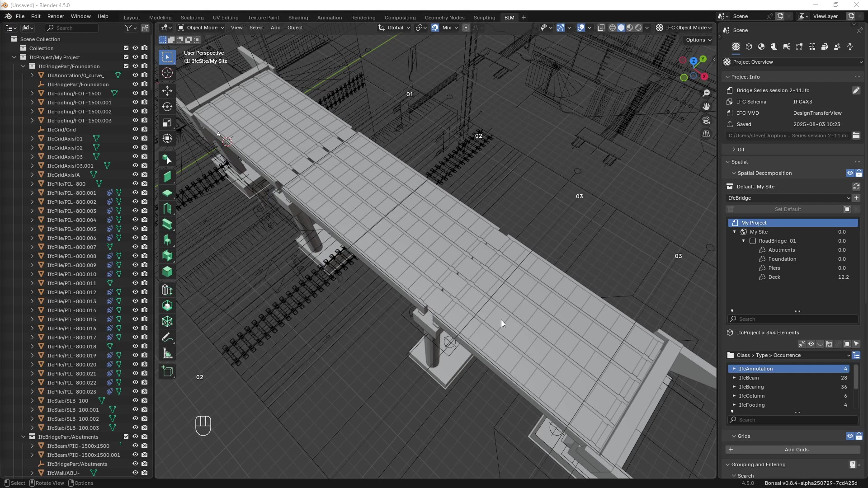868x488 pixels.
Task: Click the viewport pan hand icon
Action: [706, 107]
